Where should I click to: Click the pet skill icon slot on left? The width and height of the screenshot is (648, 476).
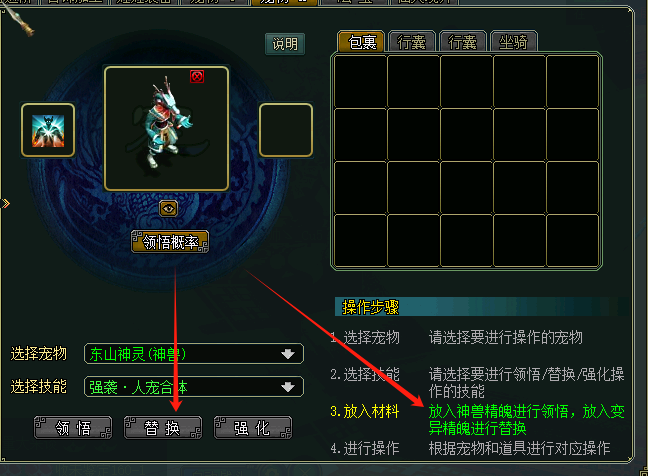pos(48,130)
